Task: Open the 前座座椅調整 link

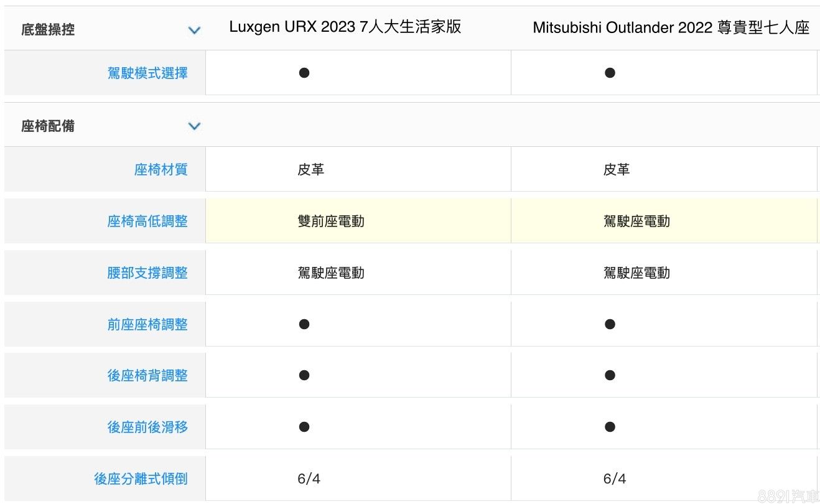Action: tap(147, 325)
